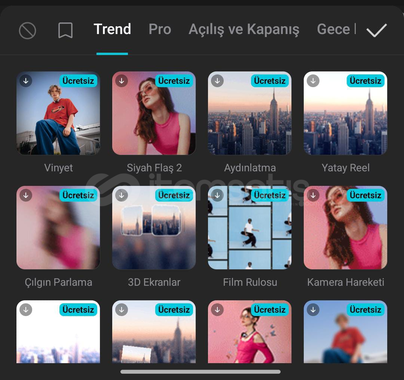Click download arrow on Yatay Reel

tap(313, 80)
